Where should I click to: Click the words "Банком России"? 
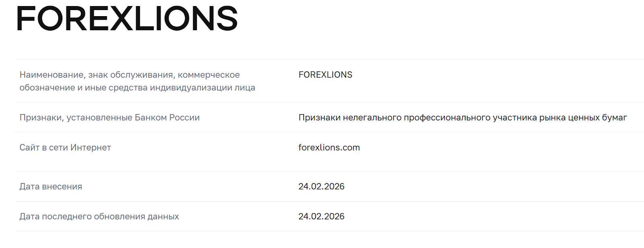point(167,118)
